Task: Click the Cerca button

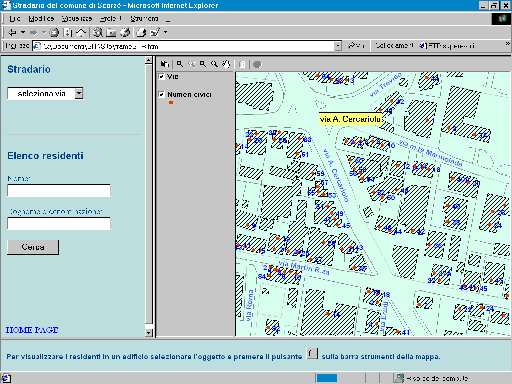Action: tap(33, 247)
